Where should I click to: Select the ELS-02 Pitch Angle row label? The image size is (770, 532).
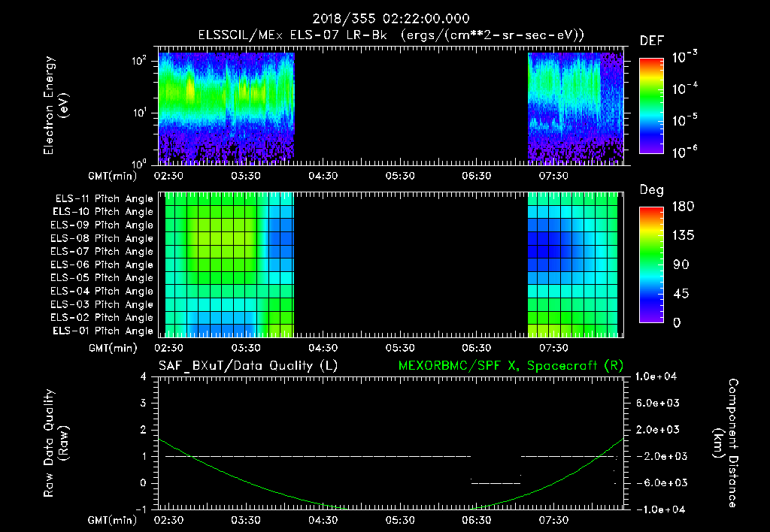pos(102,318)
